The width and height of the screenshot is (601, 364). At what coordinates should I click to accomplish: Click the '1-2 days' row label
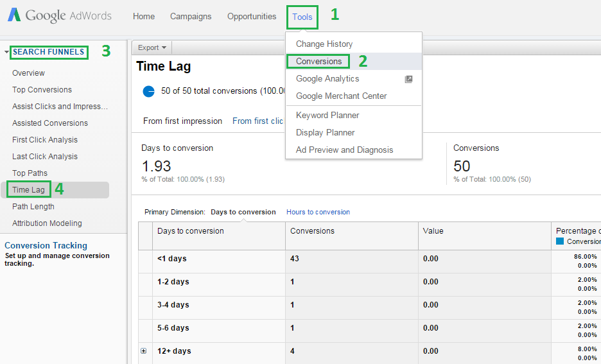point(173,282)
